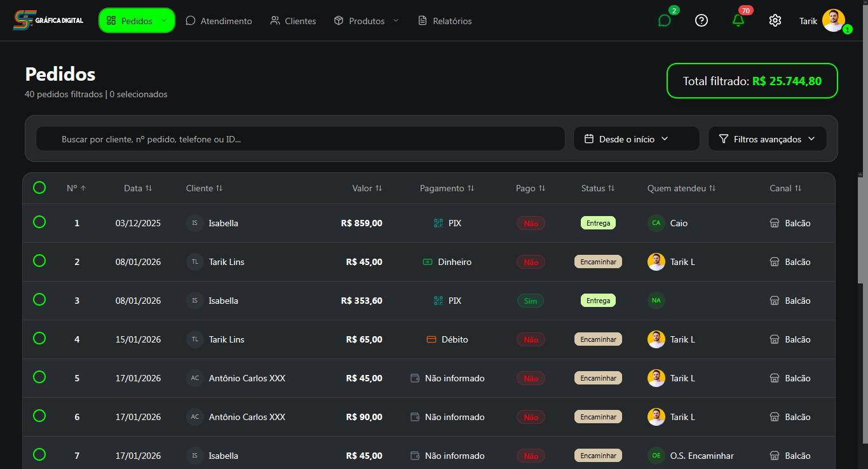Image resolution: width=868 pixels, height=469 pixels.
Task: Switch to the Clientes section
Action: coord(293,20)
